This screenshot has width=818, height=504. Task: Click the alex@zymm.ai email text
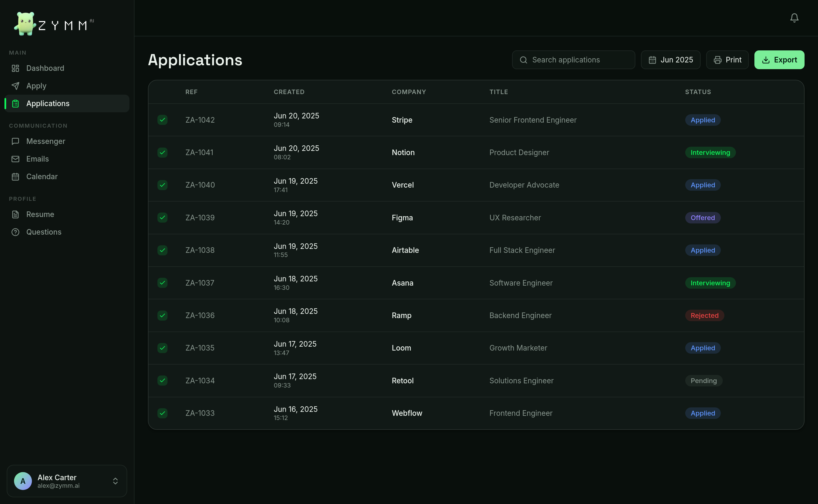click(x=58, y=486)
